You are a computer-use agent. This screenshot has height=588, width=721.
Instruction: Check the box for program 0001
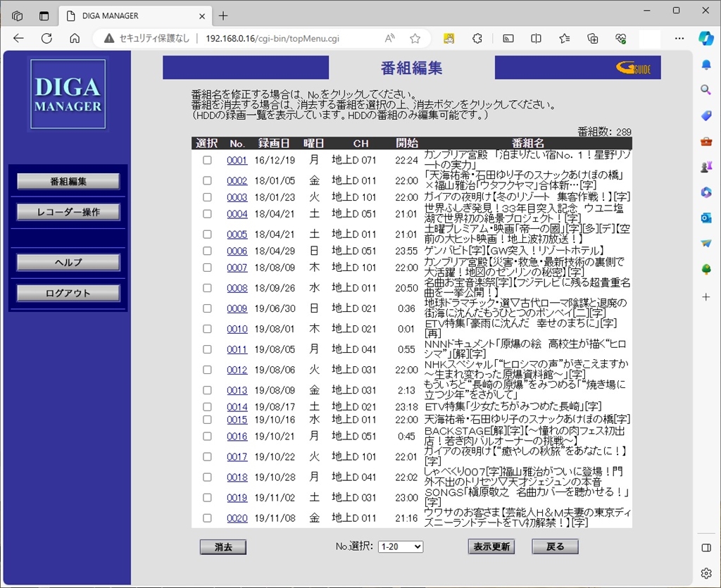pos(208,160)
